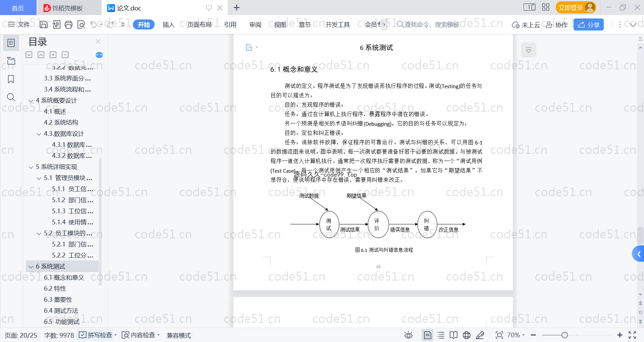This screenshot has height=342, width=644.
Task: Click the Redo arrow icon
Action: 110,24
